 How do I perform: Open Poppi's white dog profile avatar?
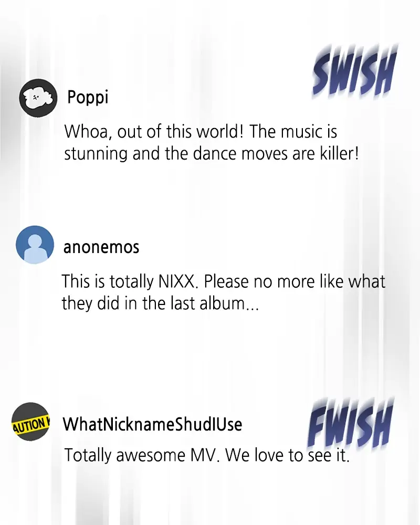point(38,98)
